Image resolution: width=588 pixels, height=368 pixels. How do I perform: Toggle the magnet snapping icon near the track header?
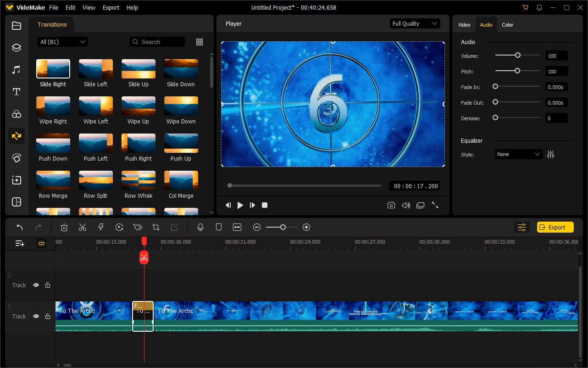pos(41,243)
